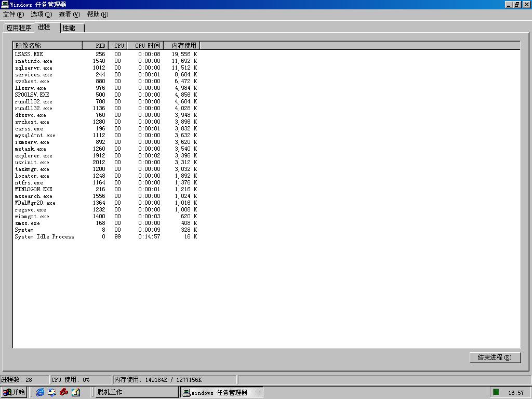Click the 脱机工作 taskbar button

pyautogui.click(x=137, y=392)
